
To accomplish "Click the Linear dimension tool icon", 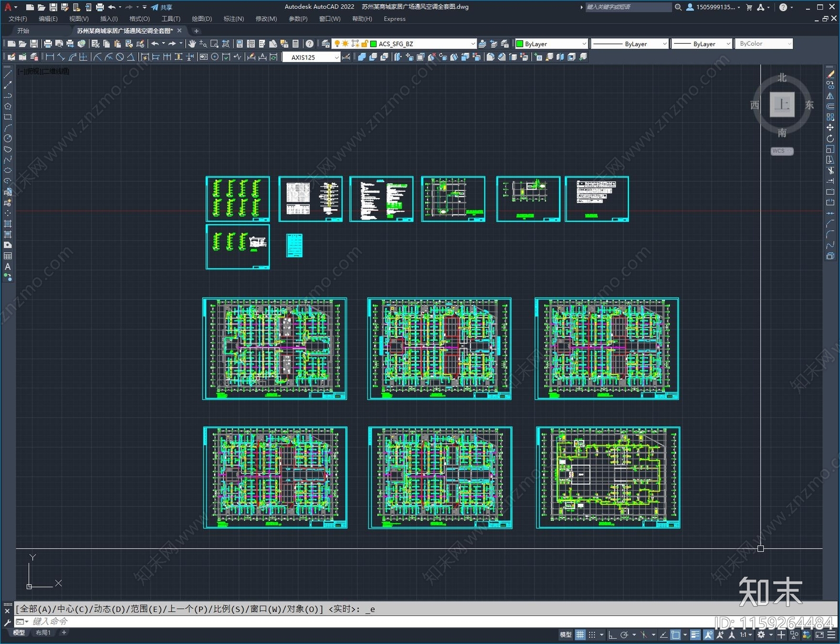I will (50, 57).
